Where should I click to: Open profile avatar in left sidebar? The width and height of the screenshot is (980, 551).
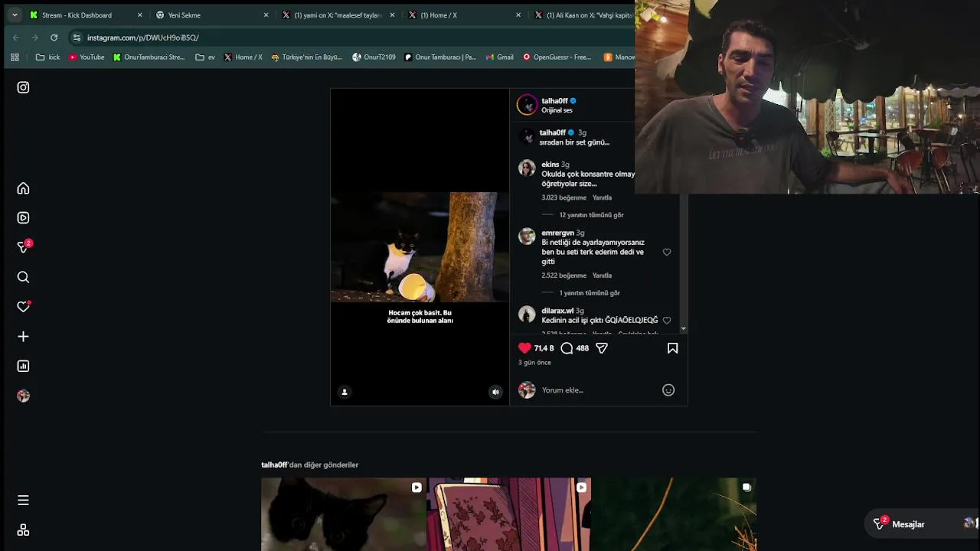click(23, 396)
